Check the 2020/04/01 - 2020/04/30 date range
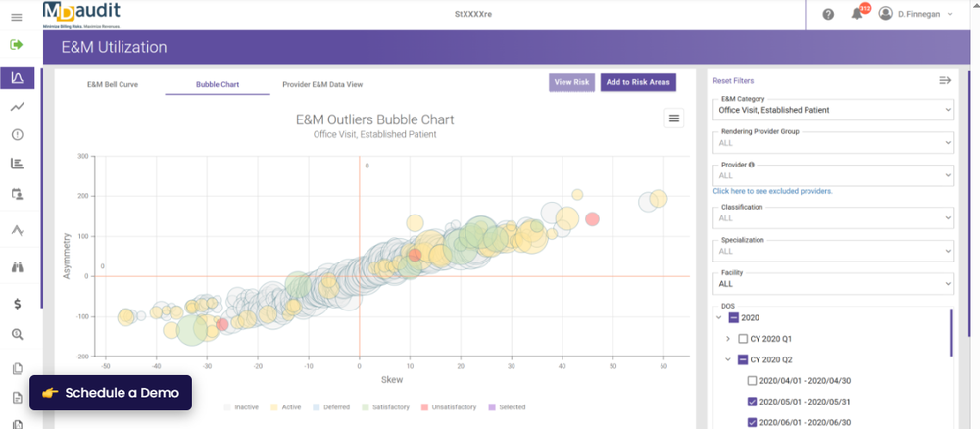Screen dimensions: 980x429 [x=752, y=381]
